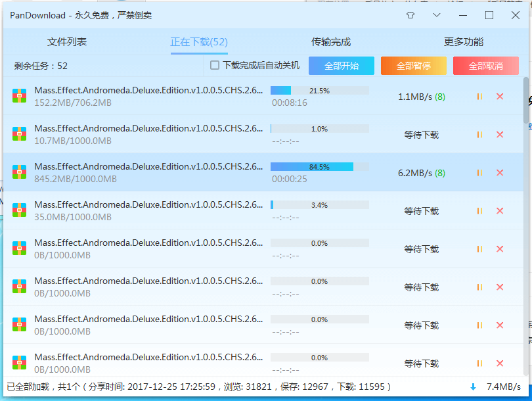
Task: Open the title bar dropdown menu chevron
Action: click(x=437, y=15)
